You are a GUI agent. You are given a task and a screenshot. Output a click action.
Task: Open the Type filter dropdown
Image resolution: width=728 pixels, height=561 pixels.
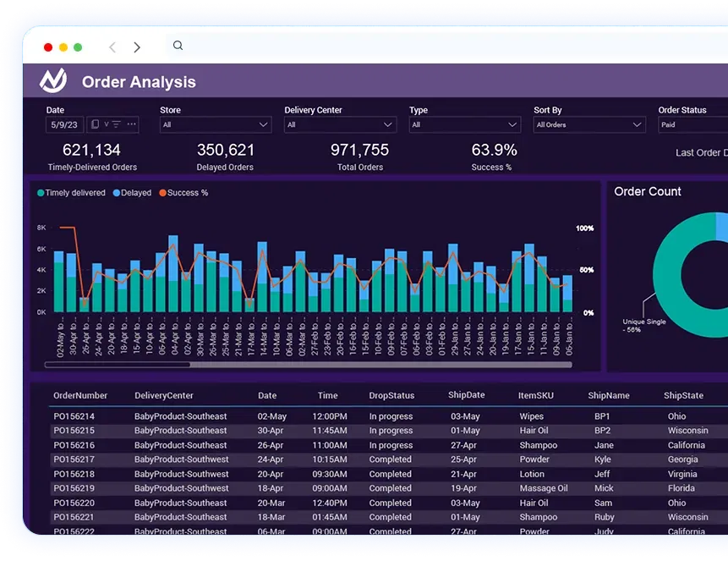pyautogui.click(x=464, y=125)
